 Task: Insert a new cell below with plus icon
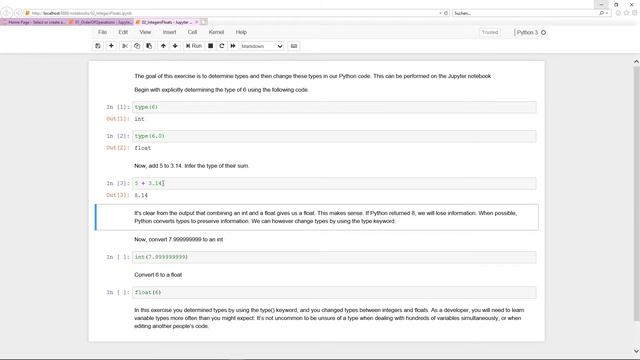tap(111, 46)
